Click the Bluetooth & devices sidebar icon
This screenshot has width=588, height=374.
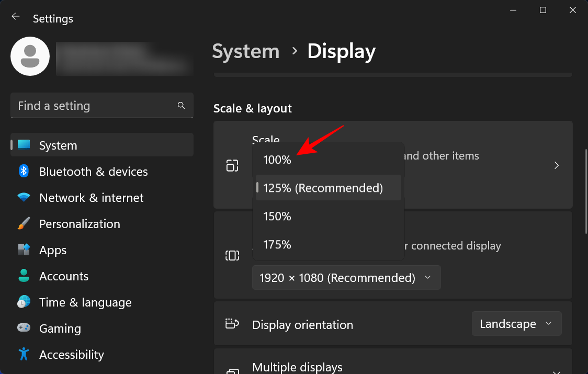click(24, 172)
